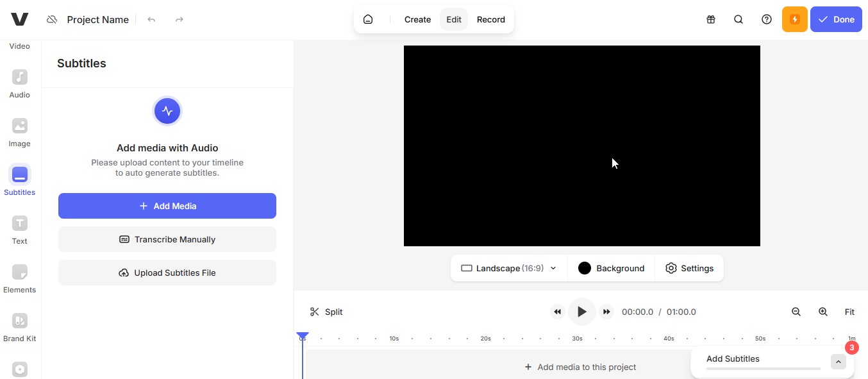Click the current time 00:00.0 display
The height and width of the screenshot is (379, 868).
click(637, 312)
